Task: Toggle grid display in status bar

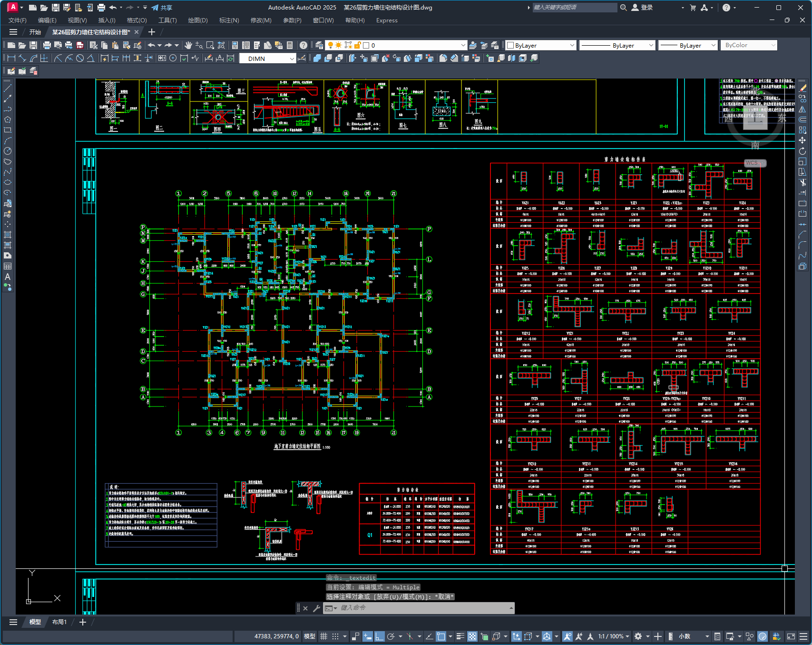Action: tap(324, 636)
